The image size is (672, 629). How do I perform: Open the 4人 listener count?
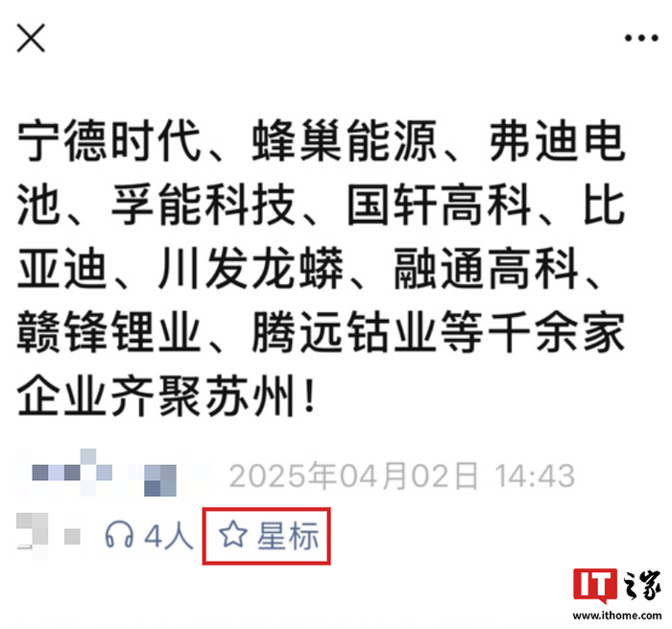click(169, 536)
